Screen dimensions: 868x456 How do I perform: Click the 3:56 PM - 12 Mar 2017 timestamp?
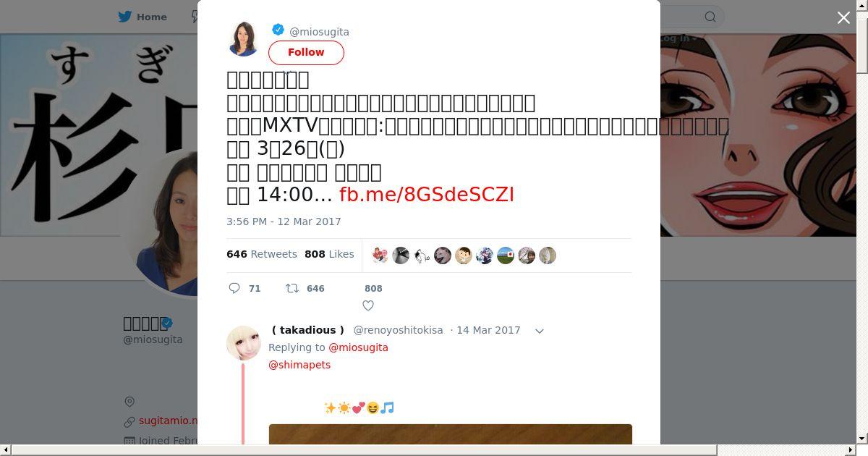tap(284, 221)
